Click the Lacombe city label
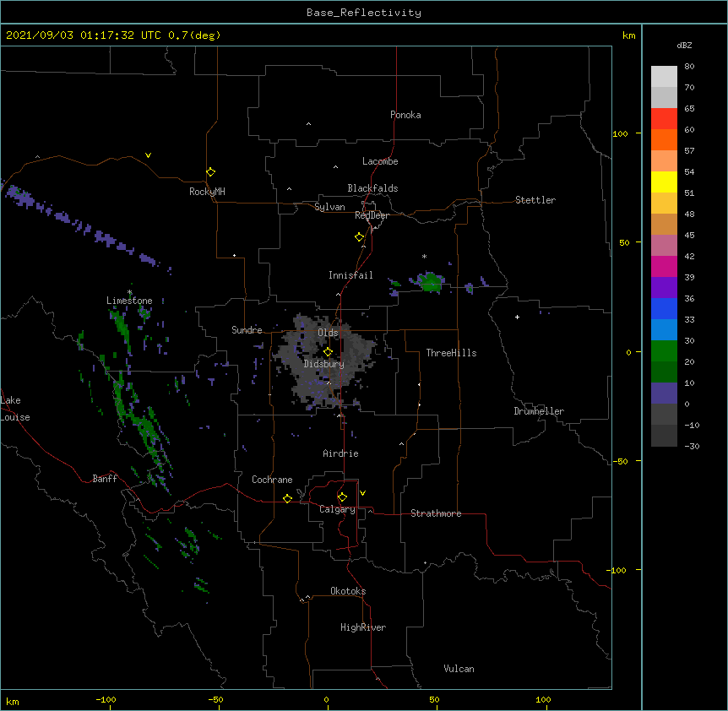 pyautogui.click(x=380, y=161)
